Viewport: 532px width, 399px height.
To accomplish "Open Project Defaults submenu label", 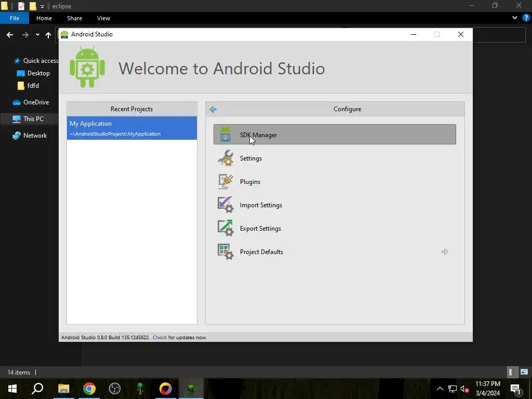I will [261, 252].
